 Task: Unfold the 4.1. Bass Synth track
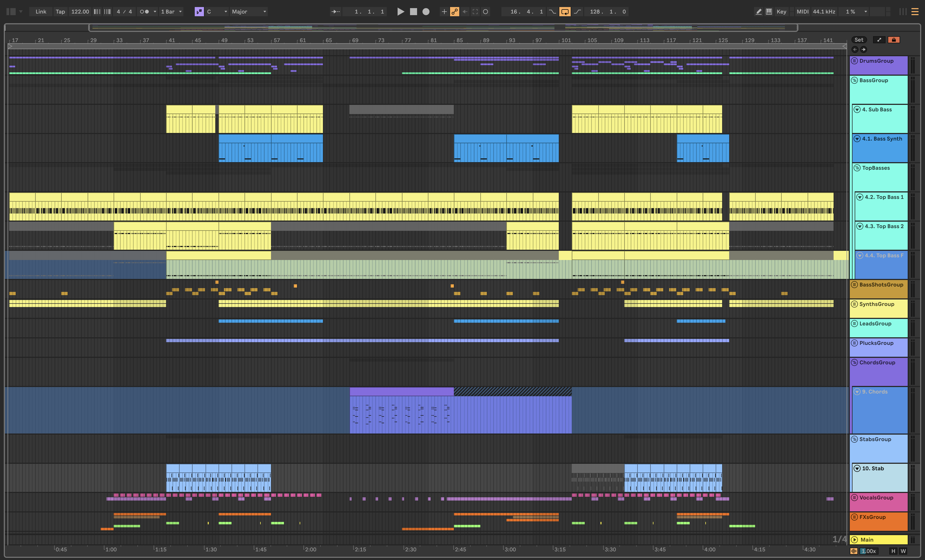[x=857, y=139]
